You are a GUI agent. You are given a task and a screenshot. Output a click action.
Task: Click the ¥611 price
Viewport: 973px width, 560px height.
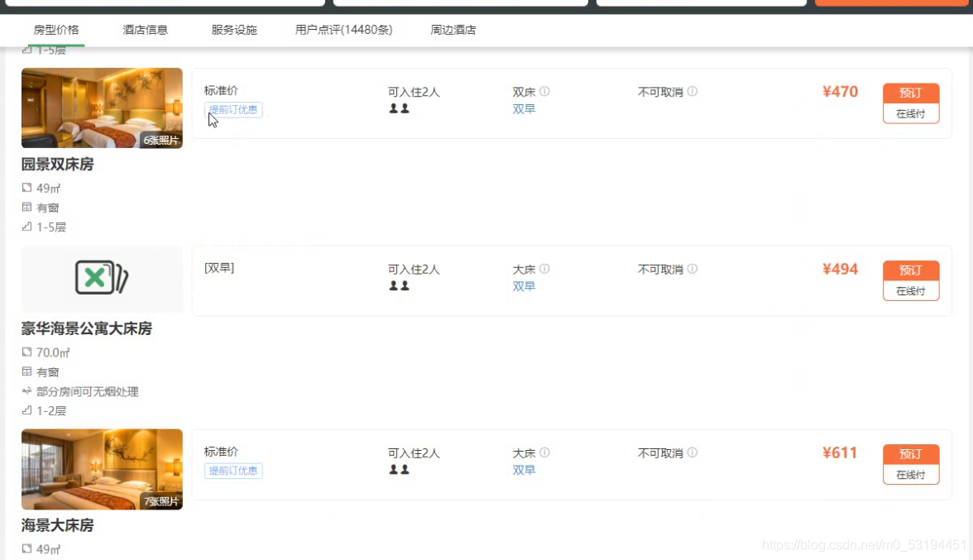click(841, 452)
